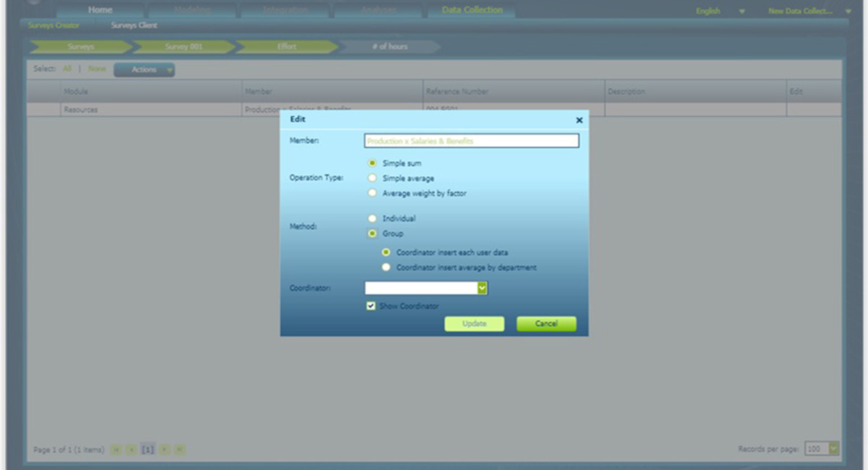Switch to the Home tab
The image size is (868, 470).
[x=100, y=10]
